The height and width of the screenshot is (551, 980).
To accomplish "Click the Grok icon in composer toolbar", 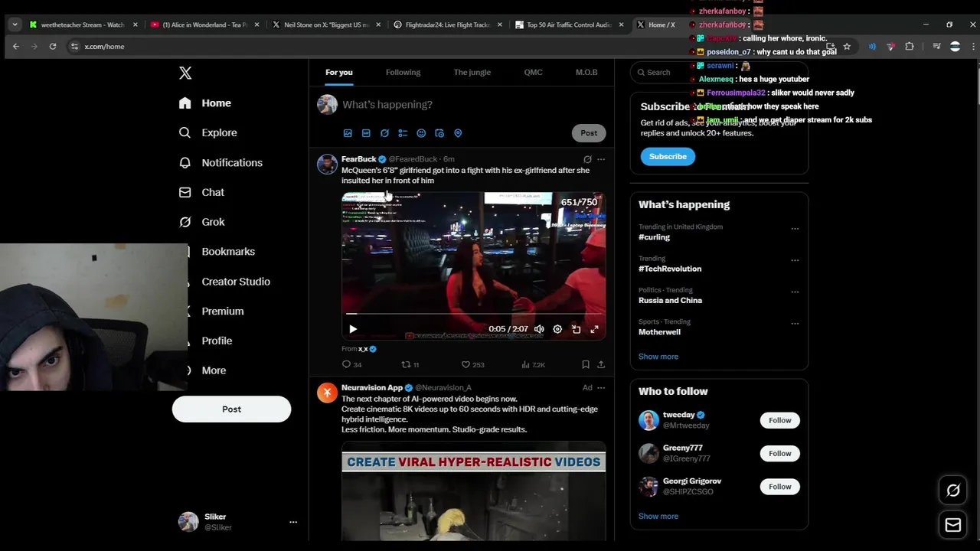I will click(384, 133).
